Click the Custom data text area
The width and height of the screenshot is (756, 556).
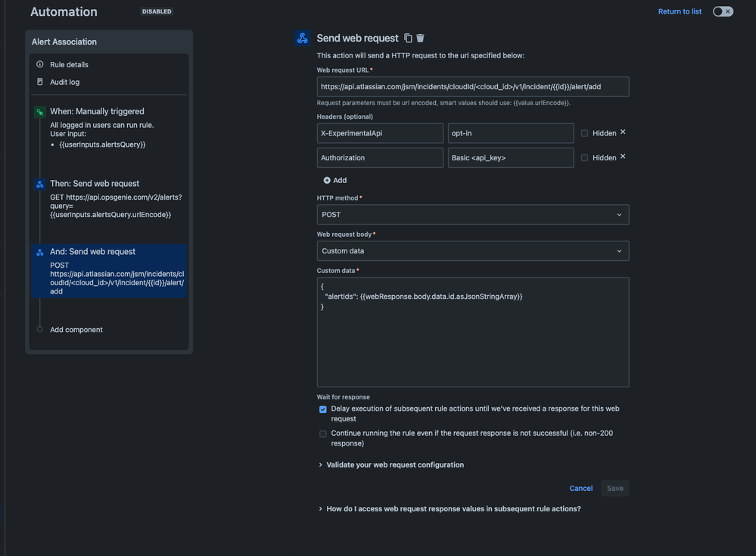click(473, 332)
